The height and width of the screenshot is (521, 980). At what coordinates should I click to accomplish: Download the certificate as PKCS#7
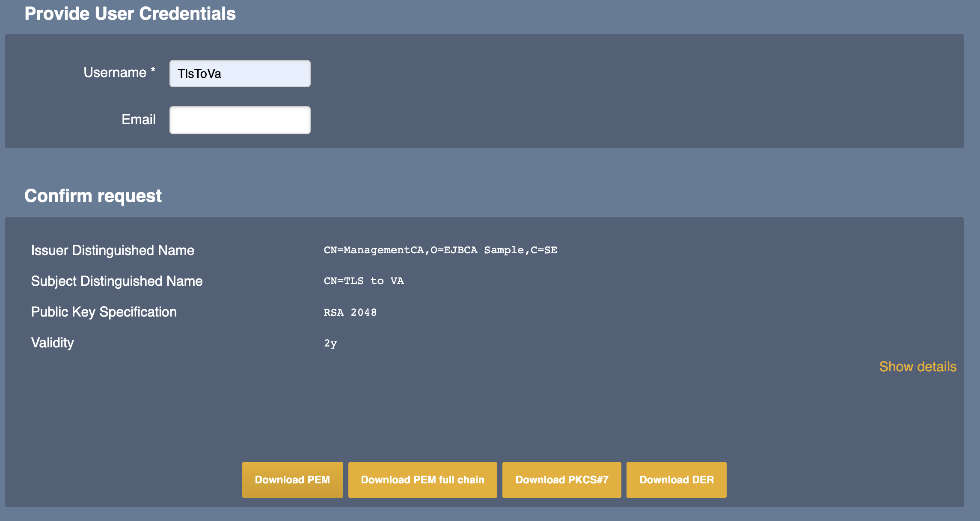click(561, 480)
